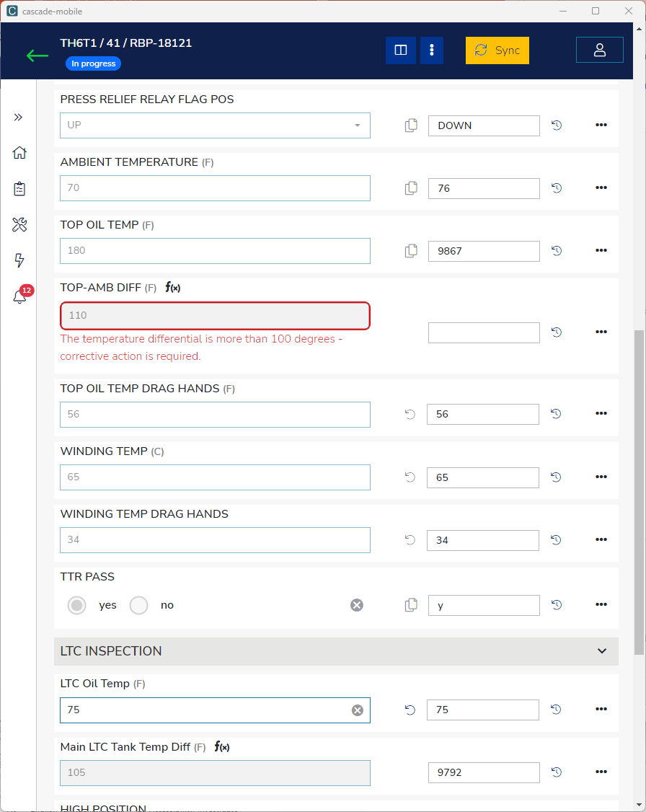Open the kebab menu in the header
The image size is (646, 812).
432,50
